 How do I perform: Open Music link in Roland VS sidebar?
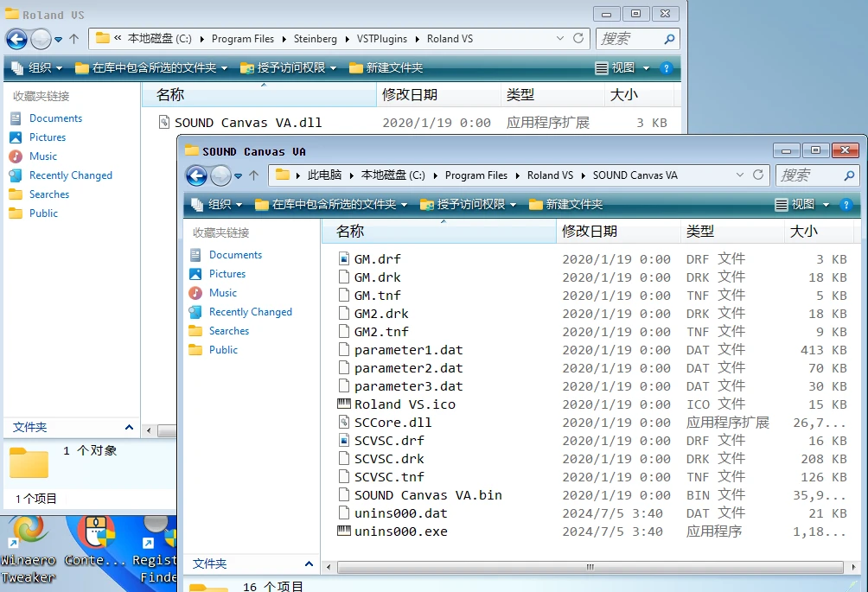click(x=42, y=156)
